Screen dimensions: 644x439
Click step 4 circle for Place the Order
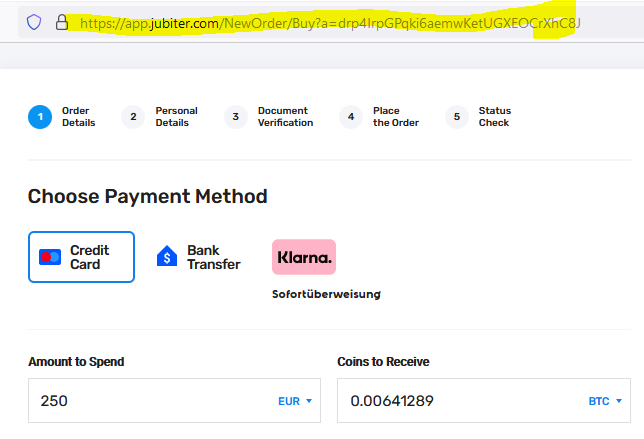coord(351,117)
